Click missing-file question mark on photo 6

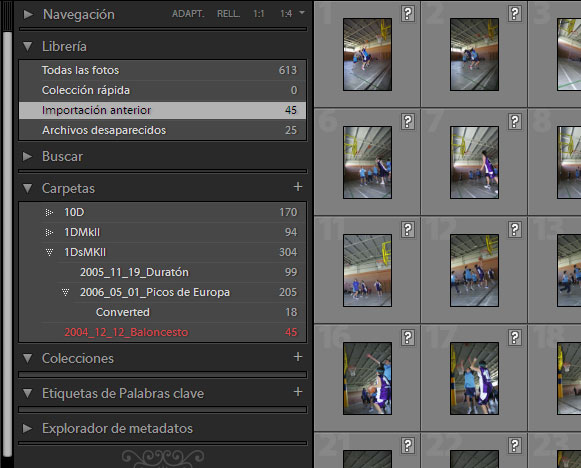(x=408, y=122)
